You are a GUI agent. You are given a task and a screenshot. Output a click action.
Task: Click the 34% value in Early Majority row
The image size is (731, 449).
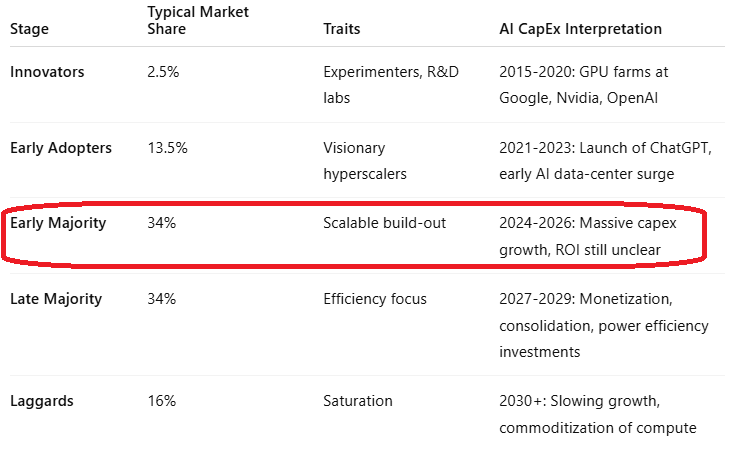161,223
